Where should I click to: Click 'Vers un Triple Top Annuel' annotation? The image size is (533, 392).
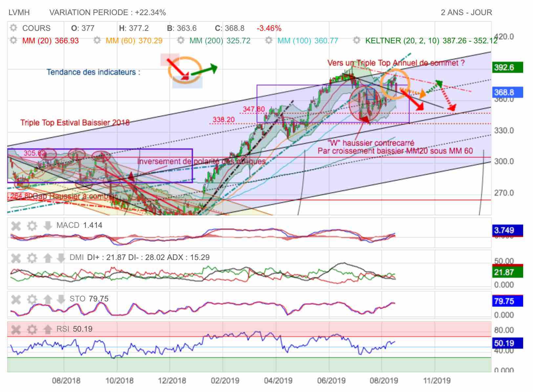tap(396, 63)
